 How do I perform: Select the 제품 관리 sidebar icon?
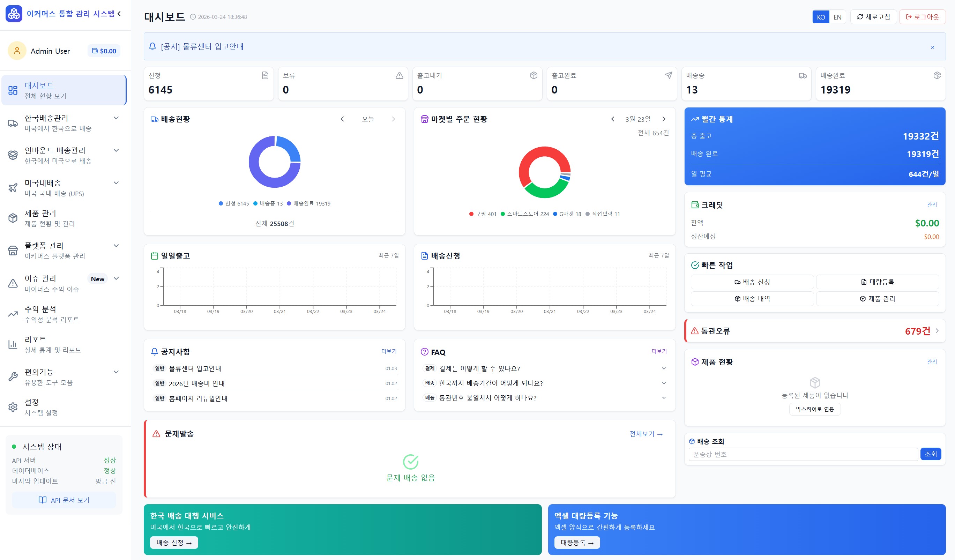point(13,218)
